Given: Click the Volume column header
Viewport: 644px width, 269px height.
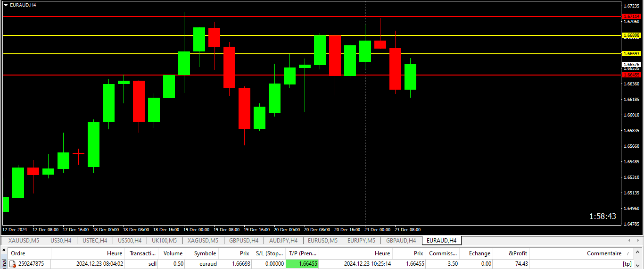Looking at the screenshot, I should pos(173,253).
